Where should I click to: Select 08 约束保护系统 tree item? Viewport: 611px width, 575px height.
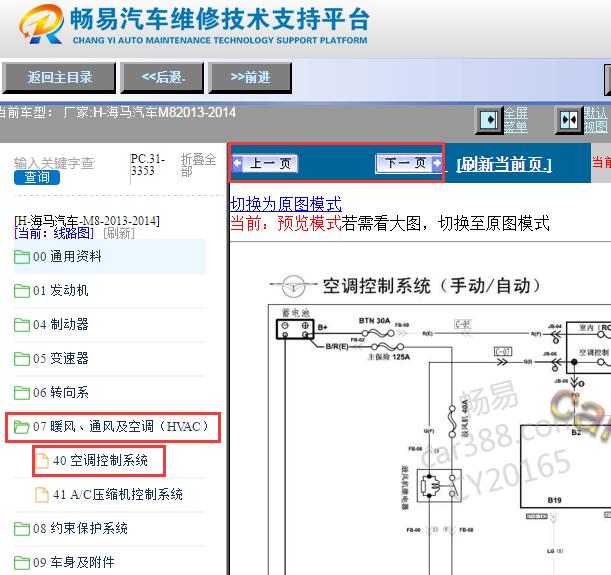(109, 529)
